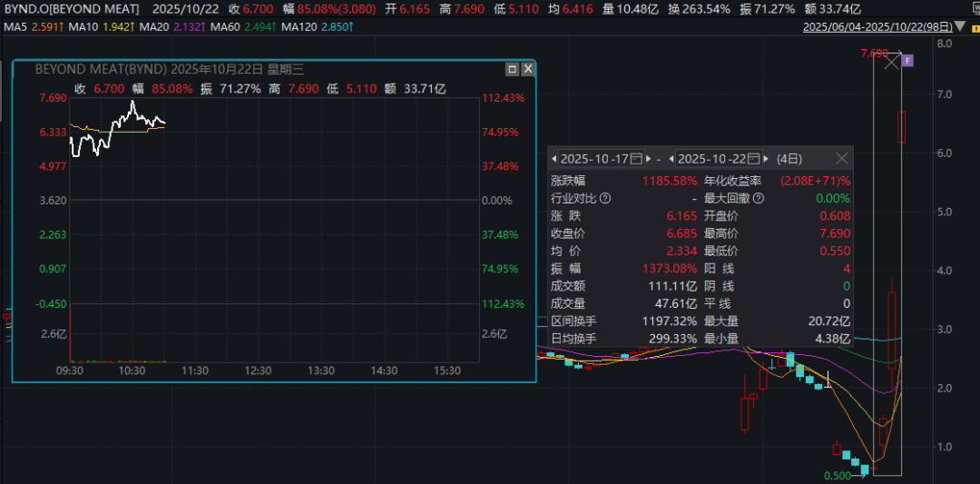Edit the end date field 2025-10-22

(710, 158)
